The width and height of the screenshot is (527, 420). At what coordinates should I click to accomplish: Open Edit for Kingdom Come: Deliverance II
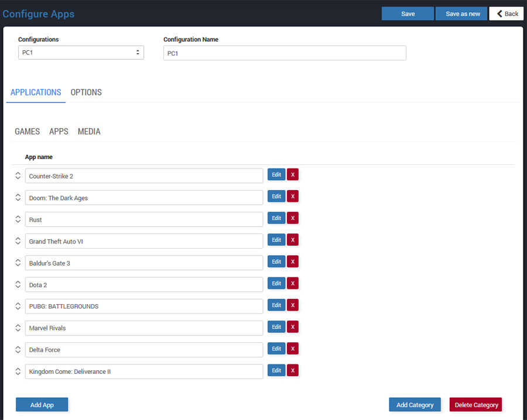276,370
